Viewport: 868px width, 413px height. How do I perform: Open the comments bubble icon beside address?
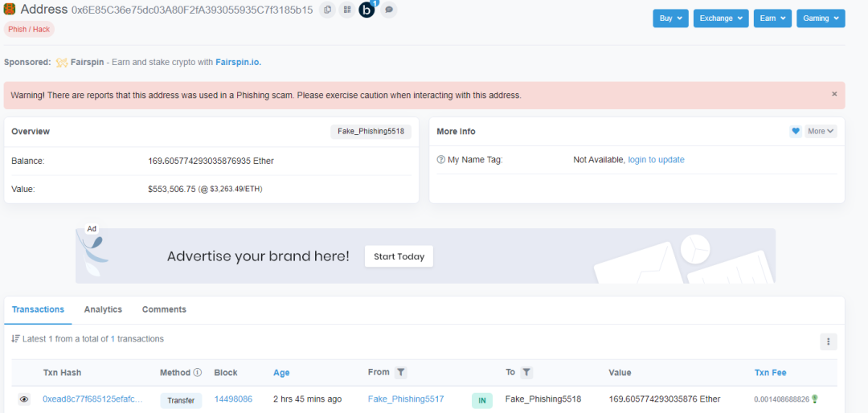click(x=389, y=10)
